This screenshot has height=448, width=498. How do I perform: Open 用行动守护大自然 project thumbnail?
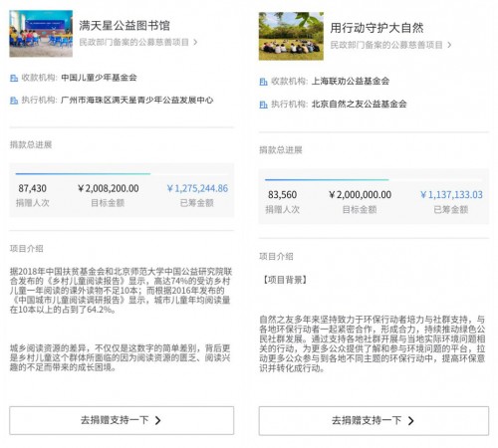[x=291, y=36]
